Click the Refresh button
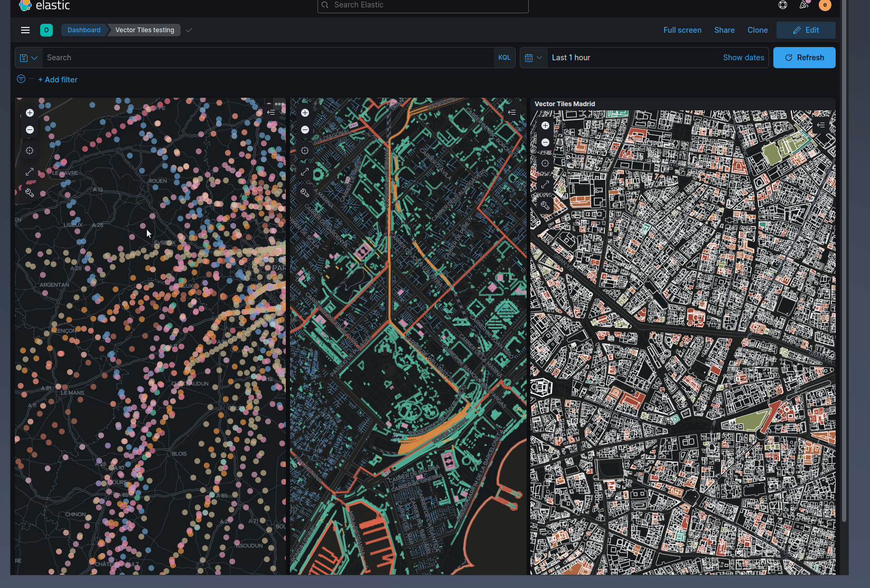Image resolution: width=870 pixels, height=588 pixels. [x=803, y=57]
